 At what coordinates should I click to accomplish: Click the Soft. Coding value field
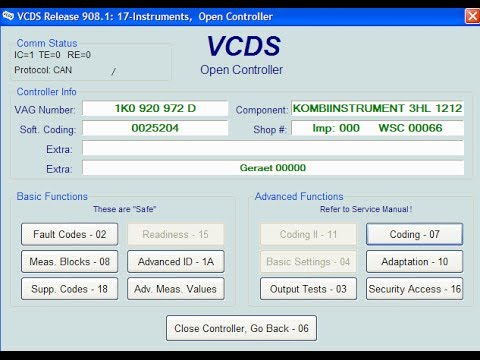tap(155, 128)
